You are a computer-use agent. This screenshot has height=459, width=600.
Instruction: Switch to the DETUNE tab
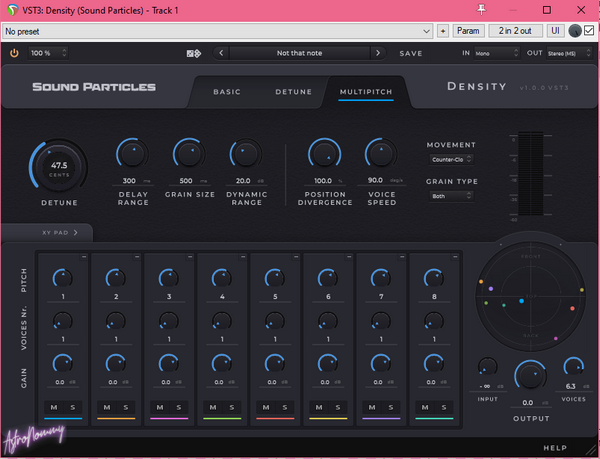point(293,92)
